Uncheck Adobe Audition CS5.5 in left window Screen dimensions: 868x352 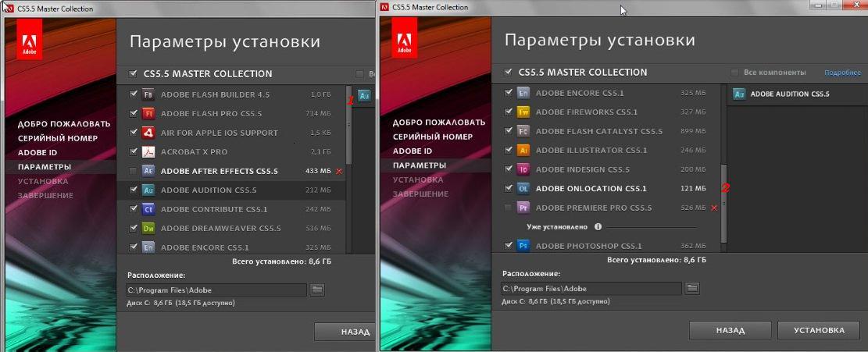(133, 190)
